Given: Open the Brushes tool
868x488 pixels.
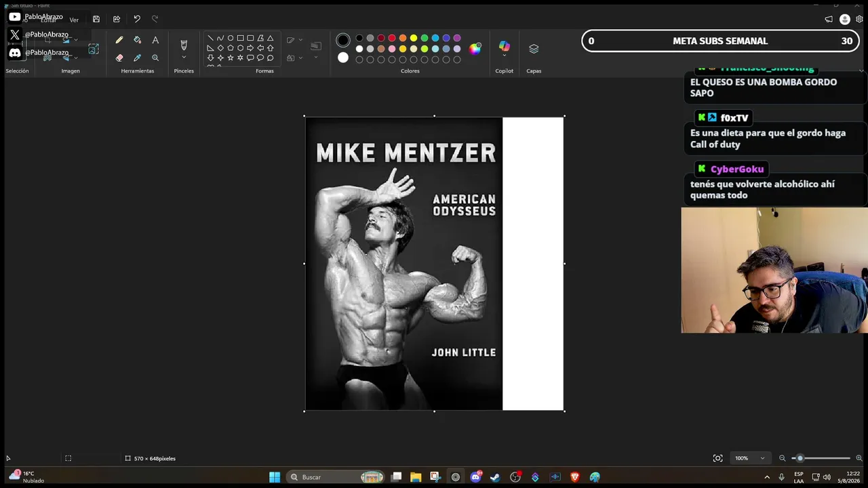Looking at the screenshot, I should [183, 45].
